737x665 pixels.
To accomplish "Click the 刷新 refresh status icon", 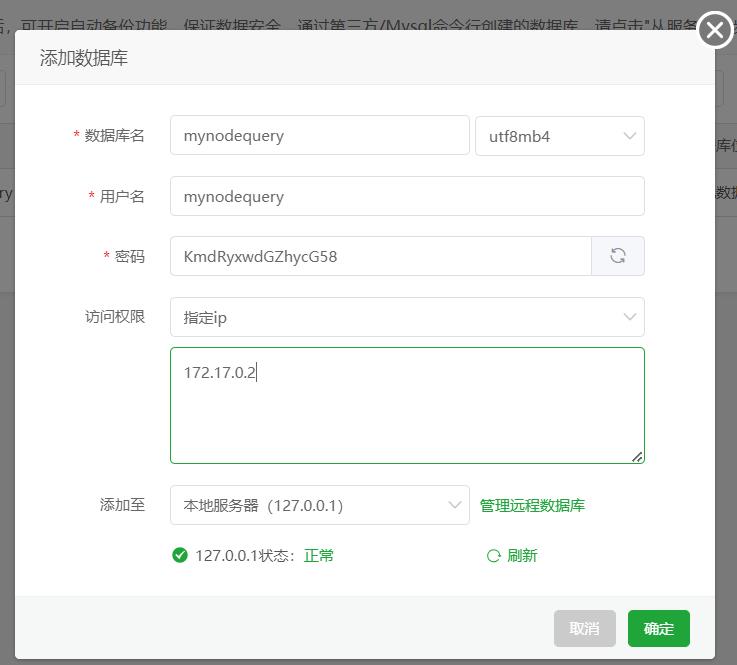I will pyautogui.click(x=493, y=556).
